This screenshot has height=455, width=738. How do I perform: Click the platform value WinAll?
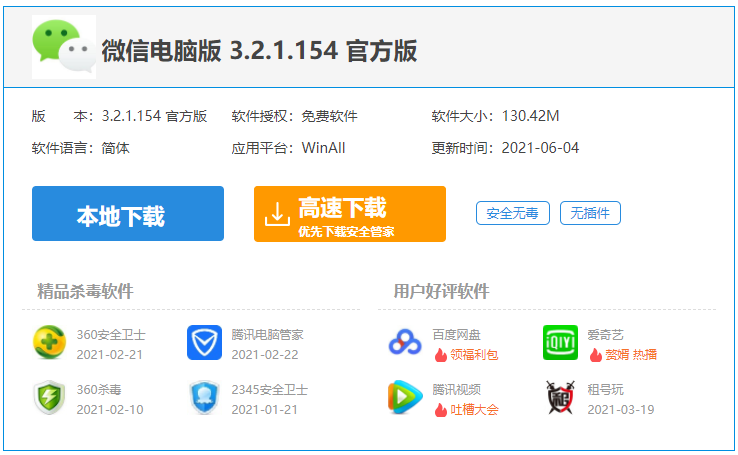coord(323,148)
